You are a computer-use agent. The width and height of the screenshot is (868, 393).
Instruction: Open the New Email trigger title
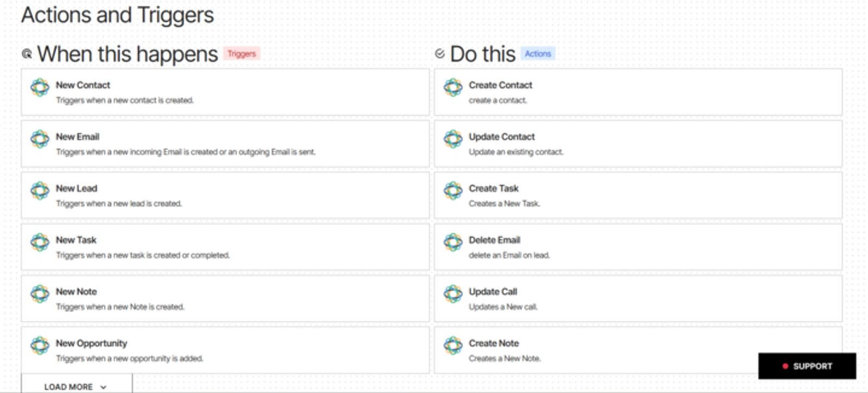coord(78,137)
